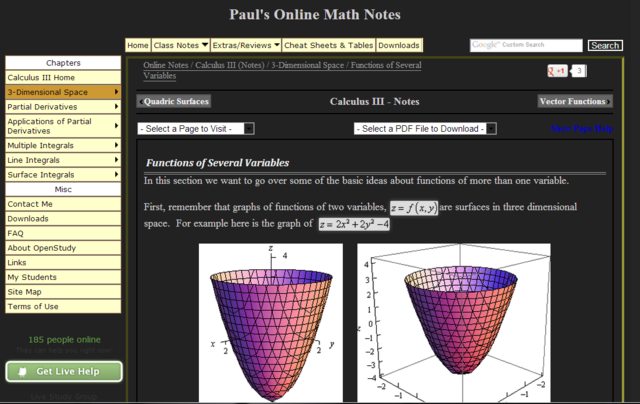This screenshot has height=404, width=640.
Task: Open the Links sidebar item
Action: coord(63,263)
